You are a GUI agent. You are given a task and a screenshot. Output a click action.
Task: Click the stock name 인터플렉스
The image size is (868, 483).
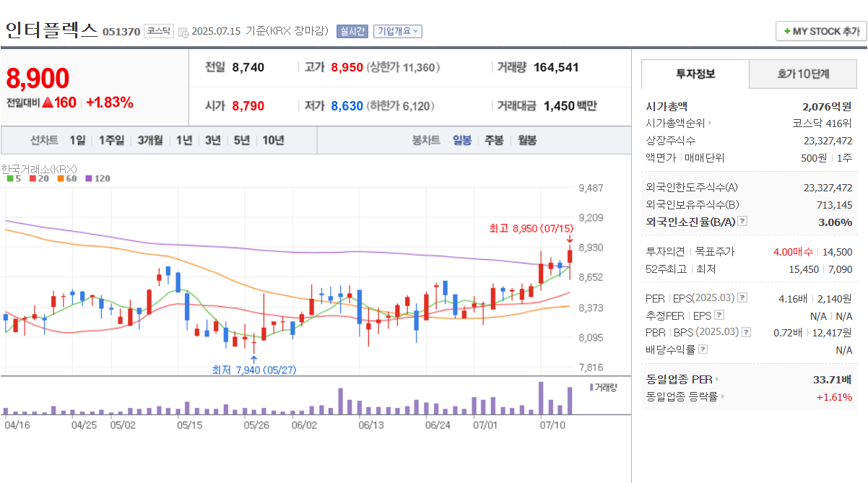pos(51,30)
